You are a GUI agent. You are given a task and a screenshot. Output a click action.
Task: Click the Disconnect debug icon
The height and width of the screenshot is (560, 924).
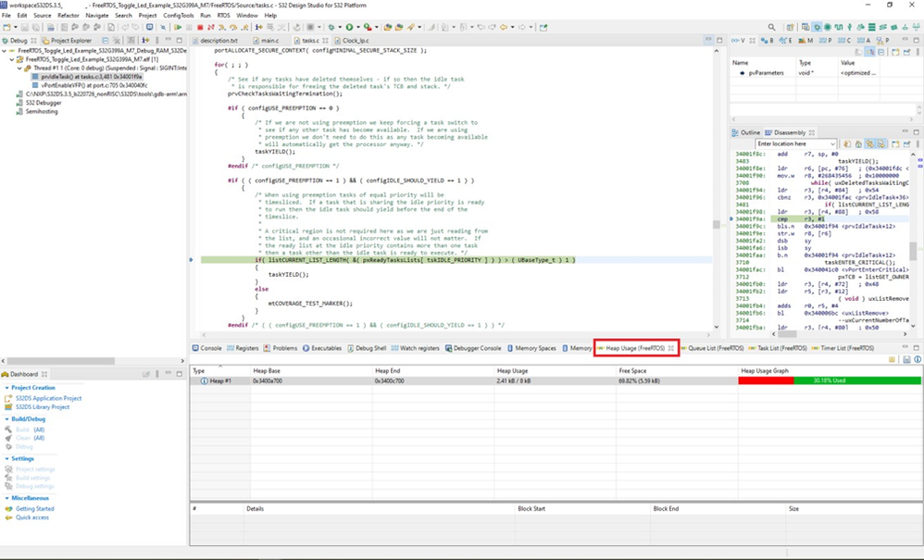211,27
